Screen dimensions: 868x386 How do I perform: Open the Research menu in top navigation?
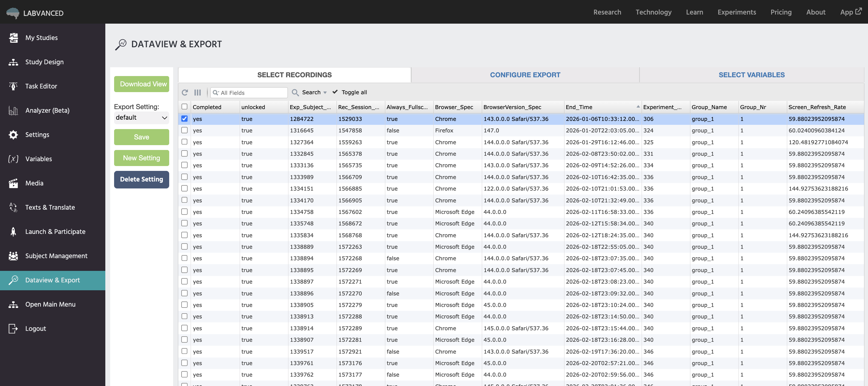coord(607,12)
